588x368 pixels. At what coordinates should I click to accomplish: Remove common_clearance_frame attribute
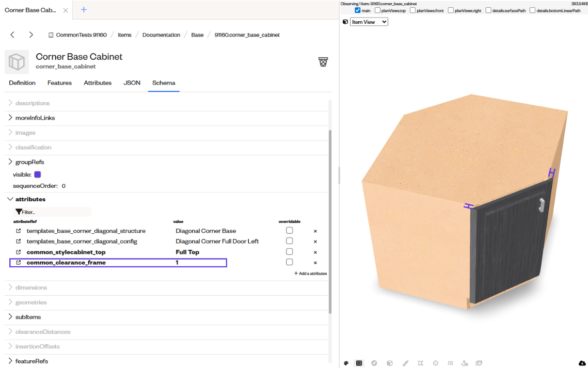pos(315,263)
